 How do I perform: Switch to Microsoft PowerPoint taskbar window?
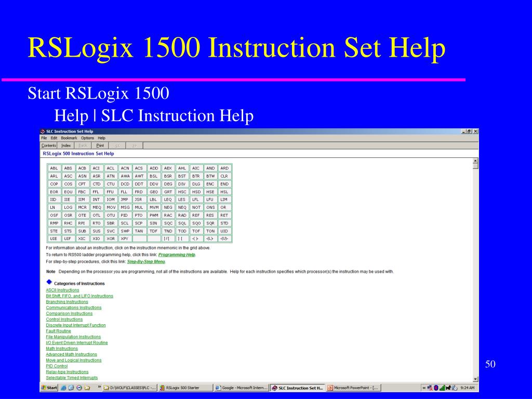coord(353,388)
